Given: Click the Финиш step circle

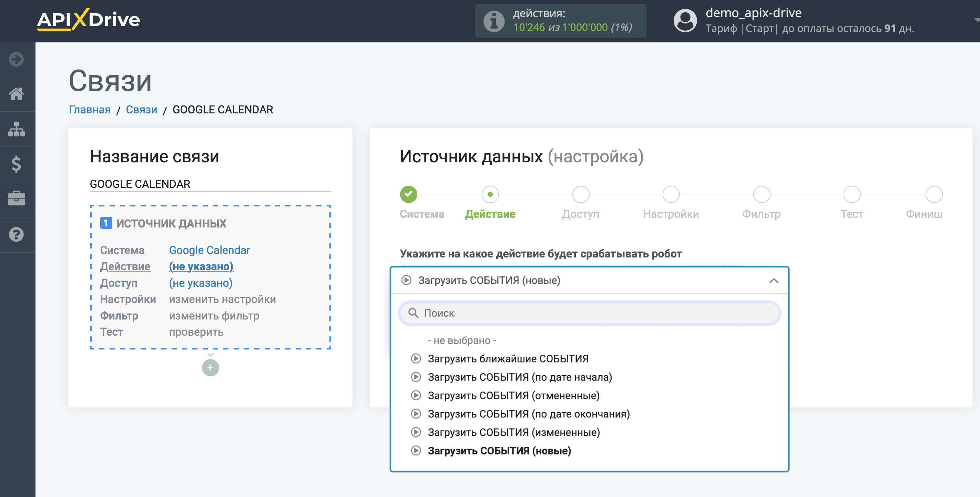Looking at the screenshot, I should pyautogui.click(x=933, y=194).
